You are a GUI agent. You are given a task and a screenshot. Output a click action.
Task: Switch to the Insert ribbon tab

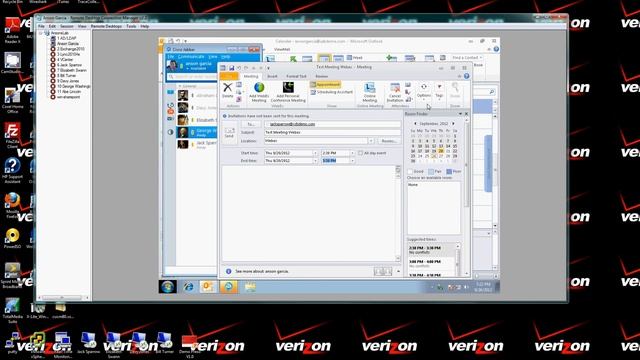pos(272,76)
